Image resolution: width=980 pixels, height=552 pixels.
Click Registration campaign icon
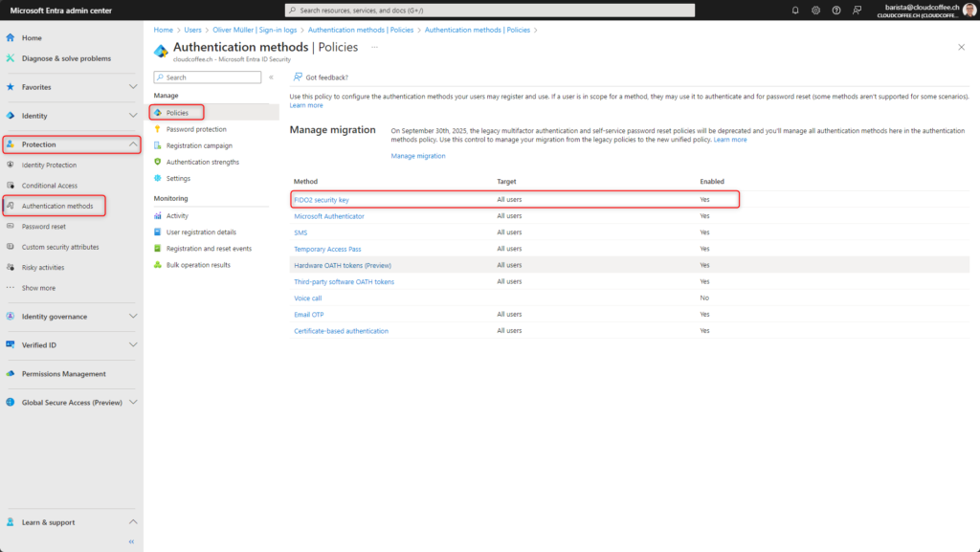[x=158, y=145]
